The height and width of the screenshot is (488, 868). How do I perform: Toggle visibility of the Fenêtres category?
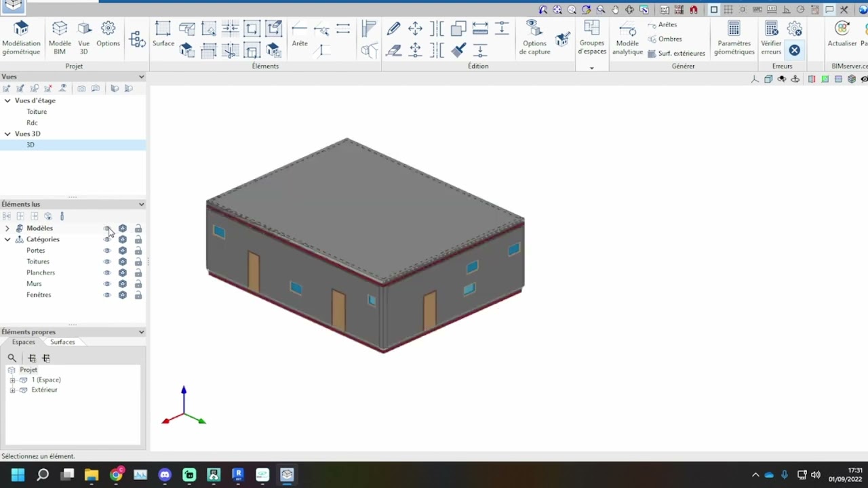[107, 295]
